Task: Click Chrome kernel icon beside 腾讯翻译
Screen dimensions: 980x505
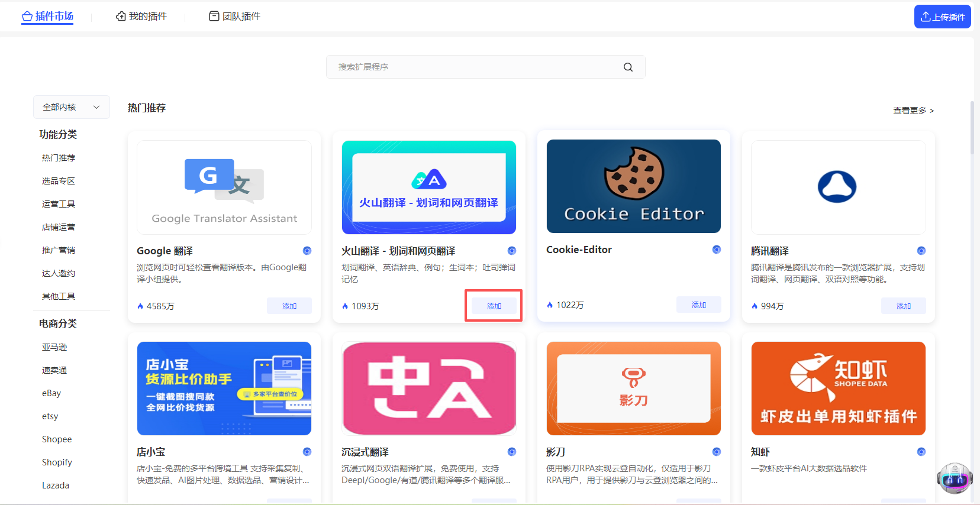Action: pyautogui.click(x=921, y=251)
